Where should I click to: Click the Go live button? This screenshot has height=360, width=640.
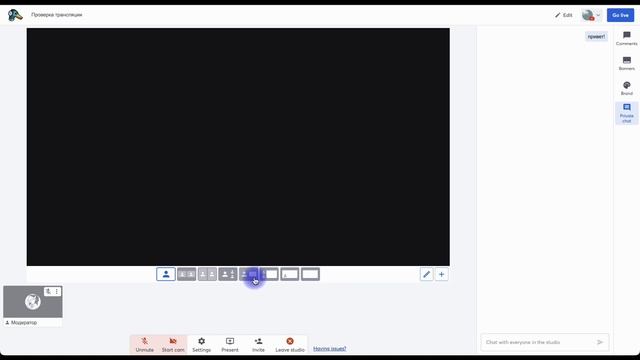(620, 15)
